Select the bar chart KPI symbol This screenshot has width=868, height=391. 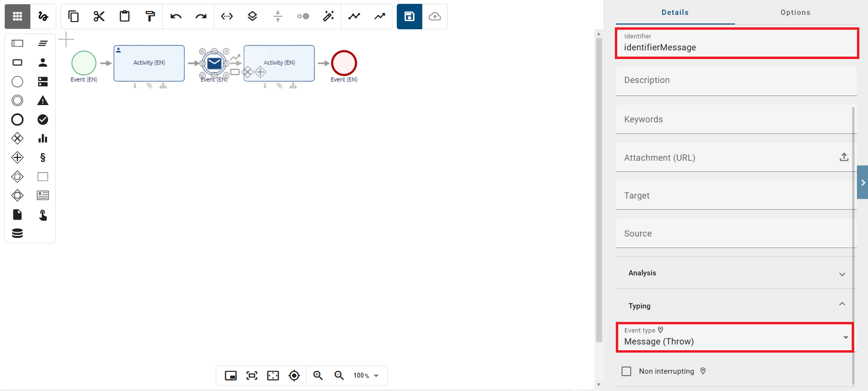pos(43,139)
